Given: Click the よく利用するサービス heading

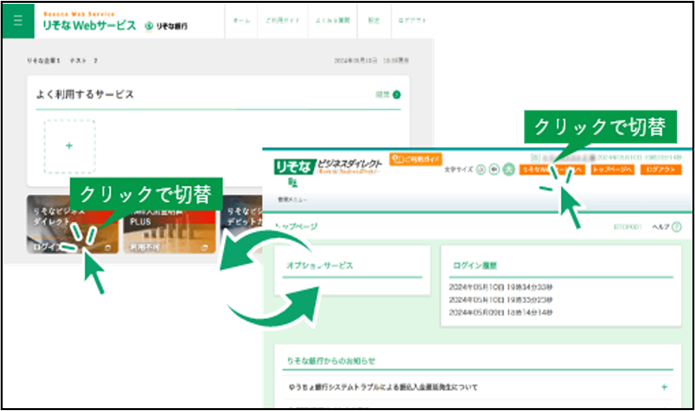Looking at the screenshot, I should (85, 94).
